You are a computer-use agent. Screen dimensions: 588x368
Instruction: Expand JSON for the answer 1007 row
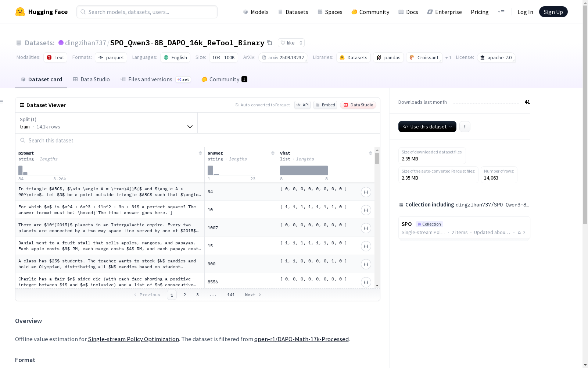366,228
